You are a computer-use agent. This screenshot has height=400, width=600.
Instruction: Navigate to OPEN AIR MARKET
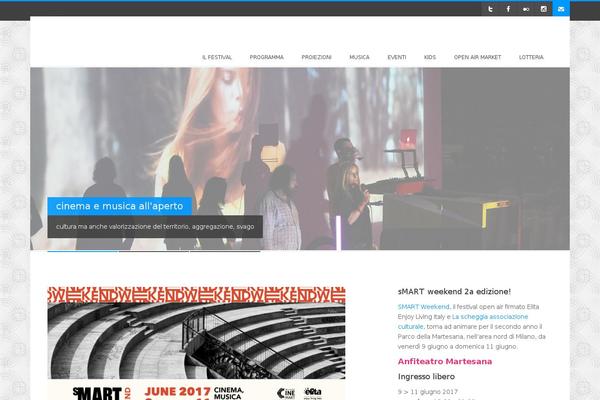[x=477, y=57]
